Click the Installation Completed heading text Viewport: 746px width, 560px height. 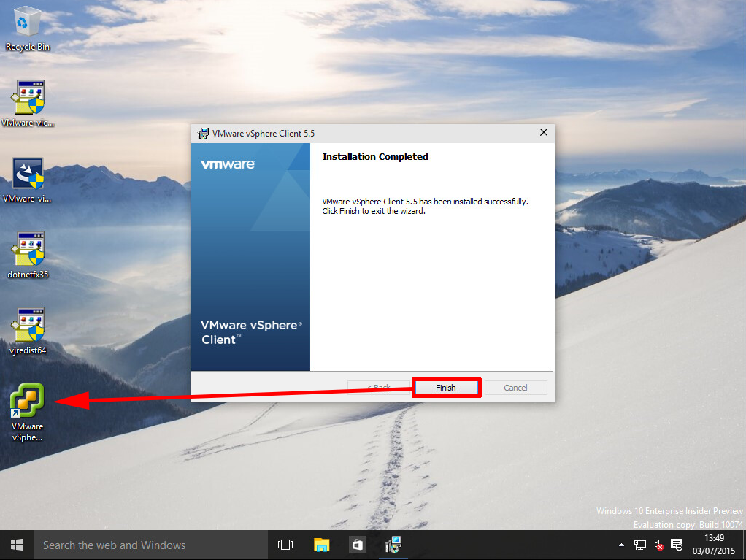[x=375, y=156]
